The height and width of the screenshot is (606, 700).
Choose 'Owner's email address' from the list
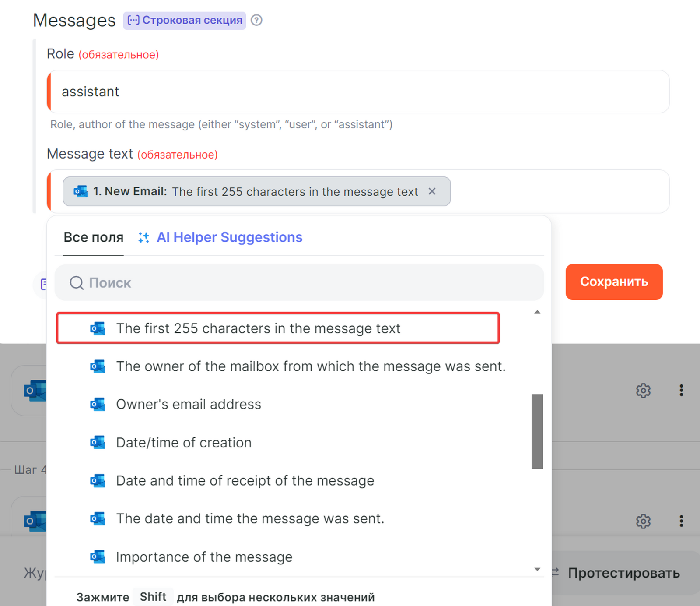coord(189,404)
